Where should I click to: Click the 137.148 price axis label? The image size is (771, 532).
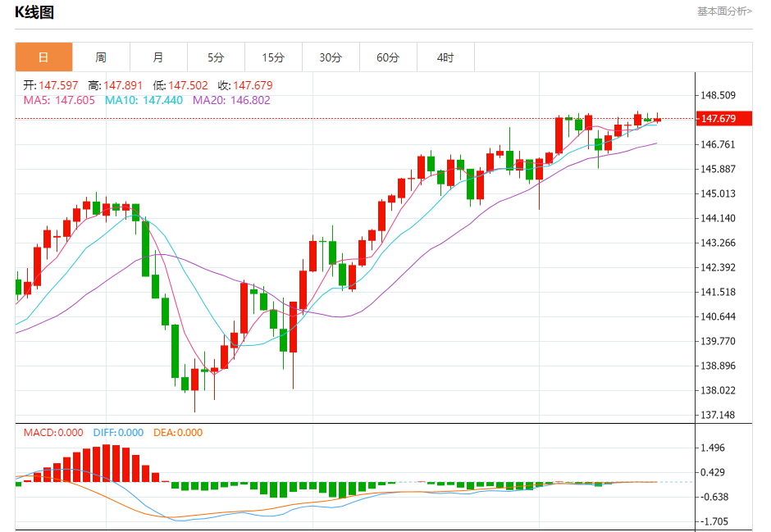[x=718, y=415]
